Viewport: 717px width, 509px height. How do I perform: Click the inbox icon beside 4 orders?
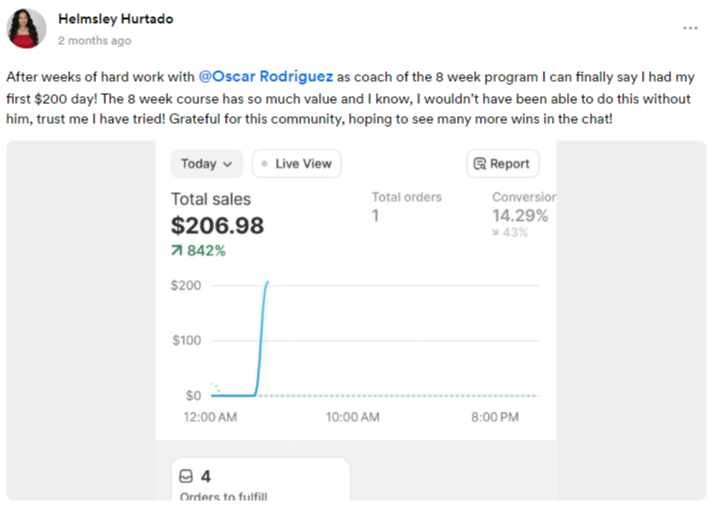click(186, 477)
